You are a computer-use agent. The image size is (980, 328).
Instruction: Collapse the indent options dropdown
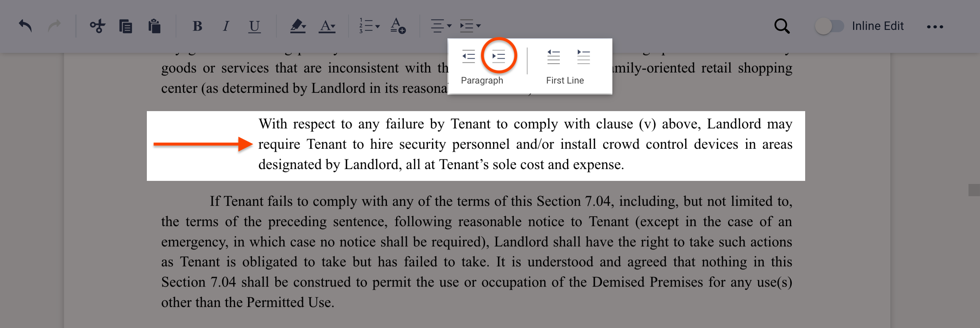[x=470, y=26]
